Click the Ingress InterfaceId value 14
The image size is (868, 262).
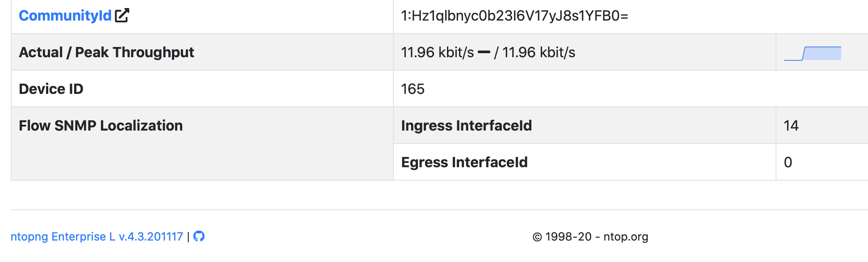click(791, 126)
